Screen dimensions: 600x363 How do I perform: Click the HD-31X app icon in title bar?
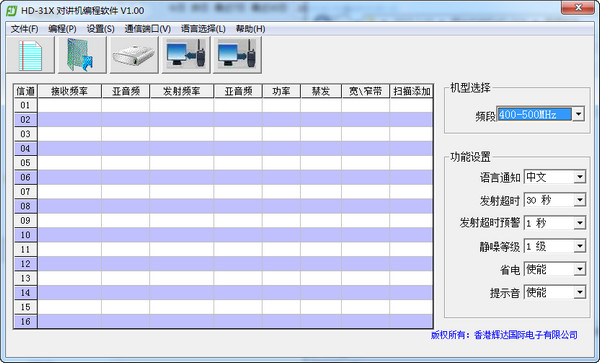click(11, 10)
